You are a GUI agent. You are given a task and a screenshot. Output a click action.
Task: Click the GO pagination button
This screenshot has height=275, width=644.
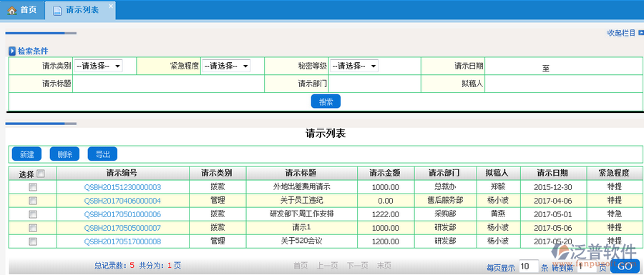[625, 266]
